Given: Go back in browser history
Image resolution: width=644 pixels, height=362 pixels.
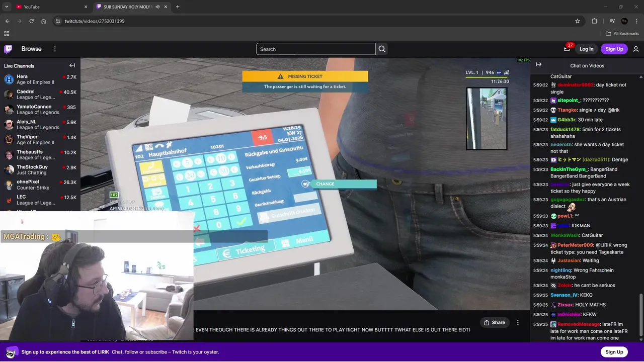Looking at the screenshot, I should (x=7, y=21).
